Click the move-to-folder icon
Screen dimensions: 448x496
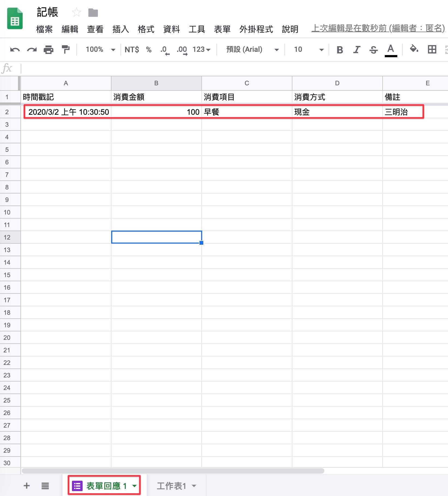pos(93,13)
